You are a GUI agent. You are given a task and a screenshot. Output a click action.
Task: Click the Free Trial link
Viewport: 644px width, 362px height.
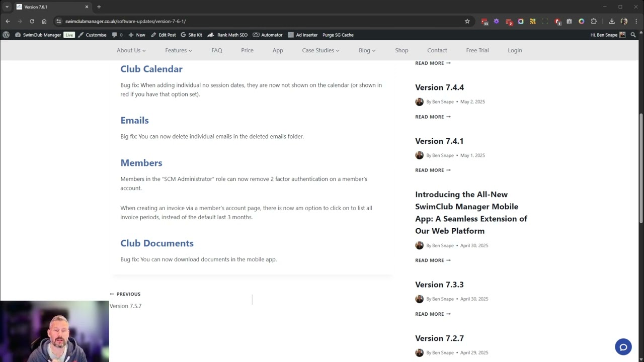pyautogui.click(x=477, y=50)
